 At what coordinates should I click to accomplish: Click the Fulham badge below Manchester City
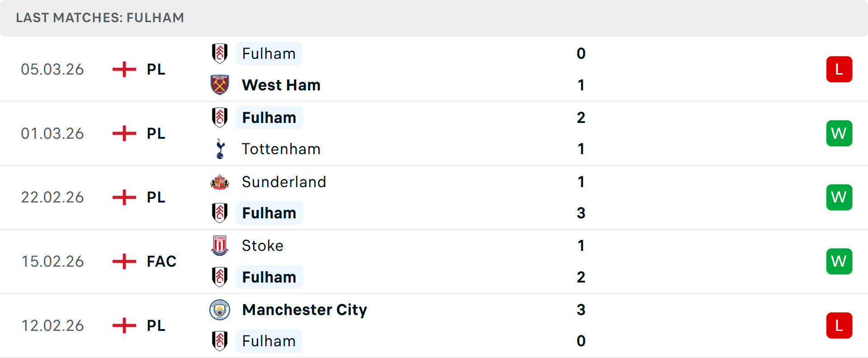coord(220,341)
